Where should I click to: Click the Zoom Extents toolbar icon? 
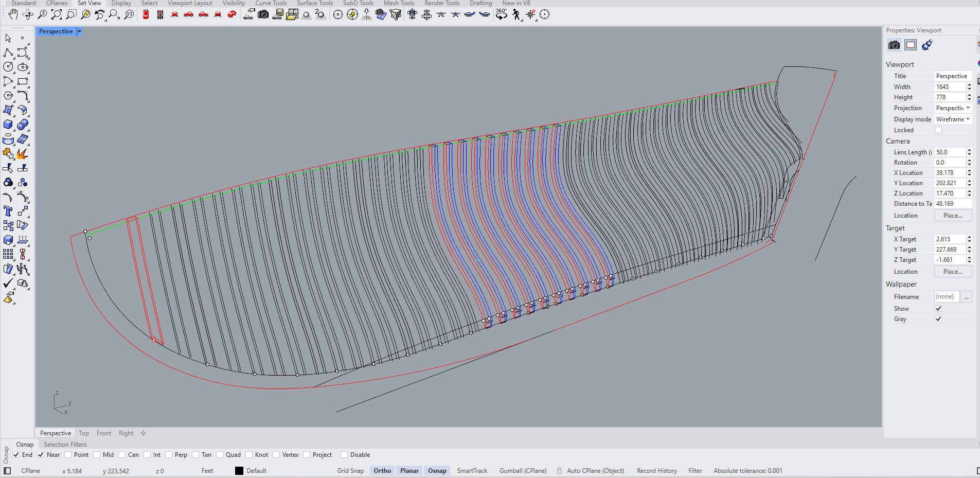(57, 14)
